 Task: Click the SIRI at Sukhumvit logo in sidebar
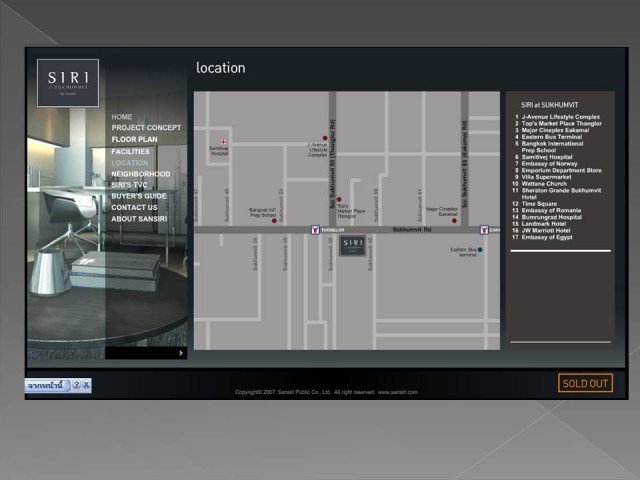68,83
